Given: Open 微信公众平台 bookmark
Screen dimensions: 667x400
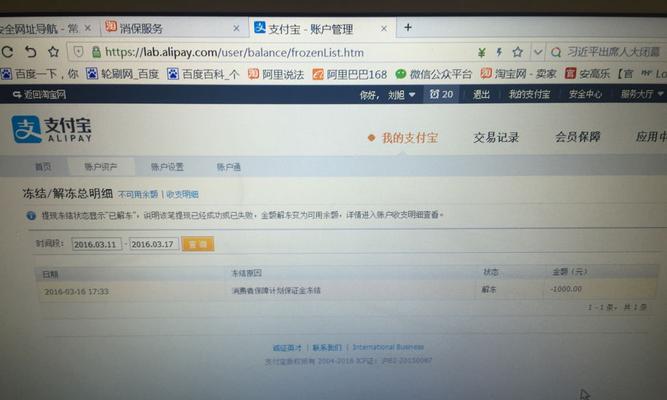Looking at the screenshot, I should point(433,74).
